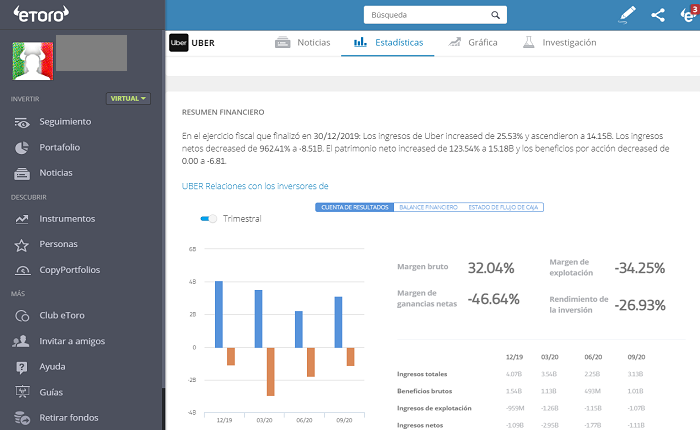Click the Invitar a amigos icon
The image size is (700, 430).
21,342
